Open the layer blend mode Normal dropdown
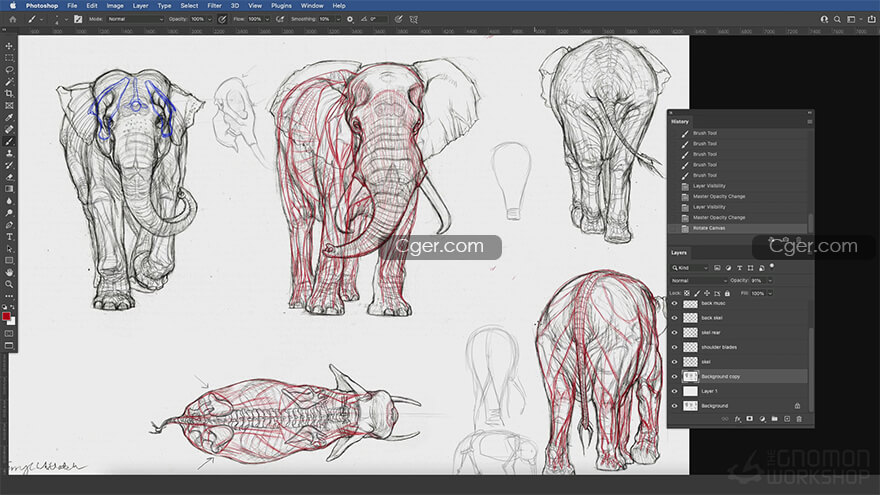The image size is (880, 495). [x=699, y=280]
